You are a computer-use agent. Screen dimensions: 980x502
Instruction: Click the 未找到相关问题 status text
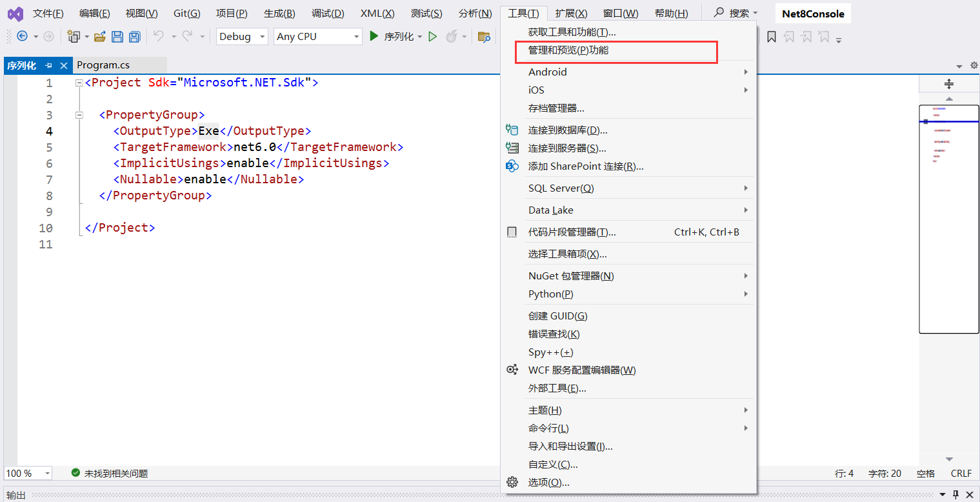pyautogui.click(x=116, y=473)
